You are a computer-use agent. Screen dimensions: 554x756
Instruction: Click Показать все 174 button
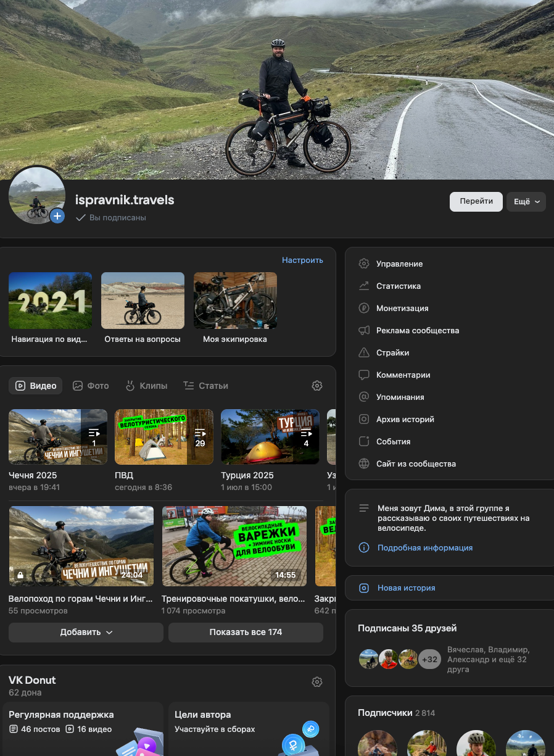pos(246,632)
